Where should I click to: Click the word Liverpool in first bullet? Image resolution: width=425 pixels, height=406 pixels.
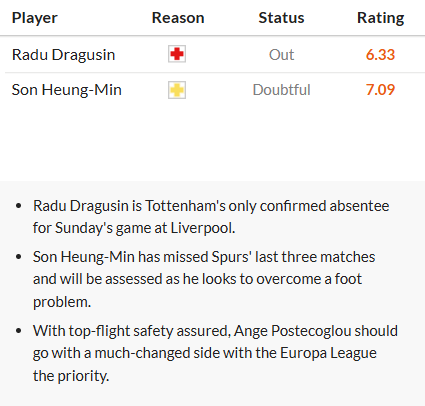point(202,228)
